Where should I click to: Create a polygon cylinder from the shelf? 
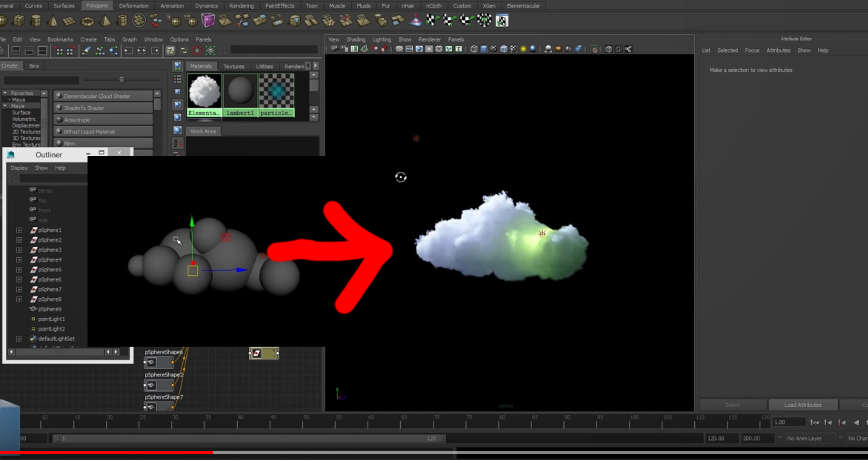[36, 20]
